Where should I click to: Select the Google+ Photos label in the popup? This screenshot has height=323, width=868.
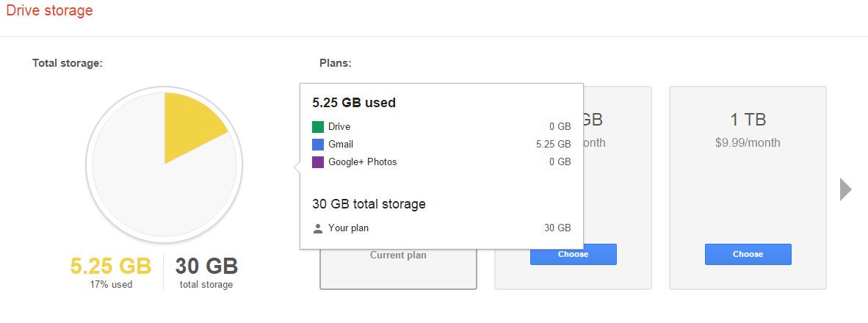362,162
